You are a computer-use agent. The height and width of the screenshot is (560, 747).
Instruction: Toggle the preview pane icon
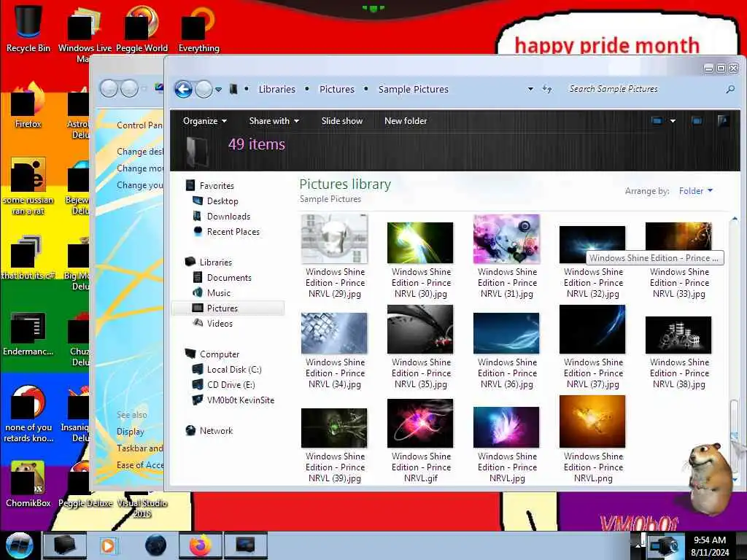pos(697,121)
